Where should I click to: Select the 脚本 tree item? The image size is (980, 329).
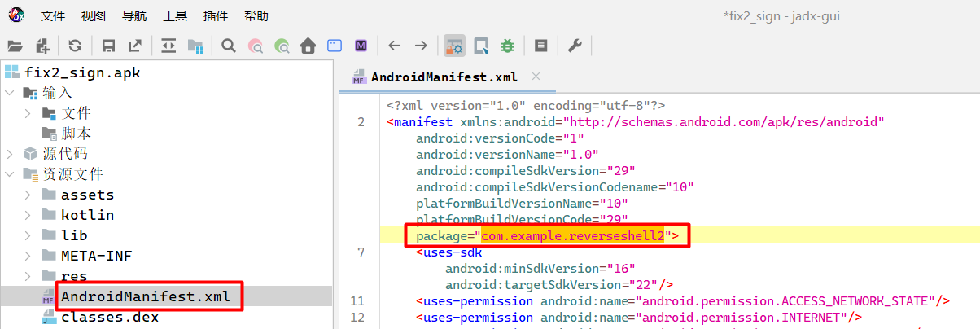(76, 134)
